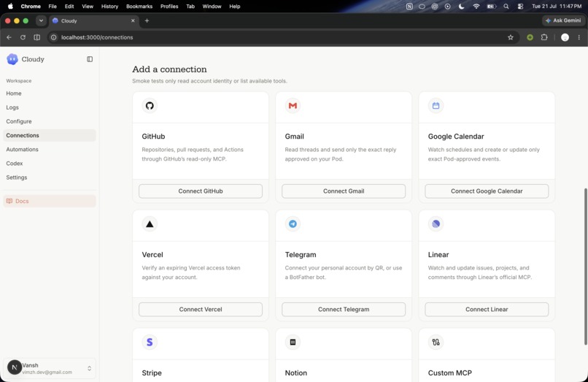Click the Cloudy browser tab
Viewport: 588px width, 382px height.
(x=94, y=20)
